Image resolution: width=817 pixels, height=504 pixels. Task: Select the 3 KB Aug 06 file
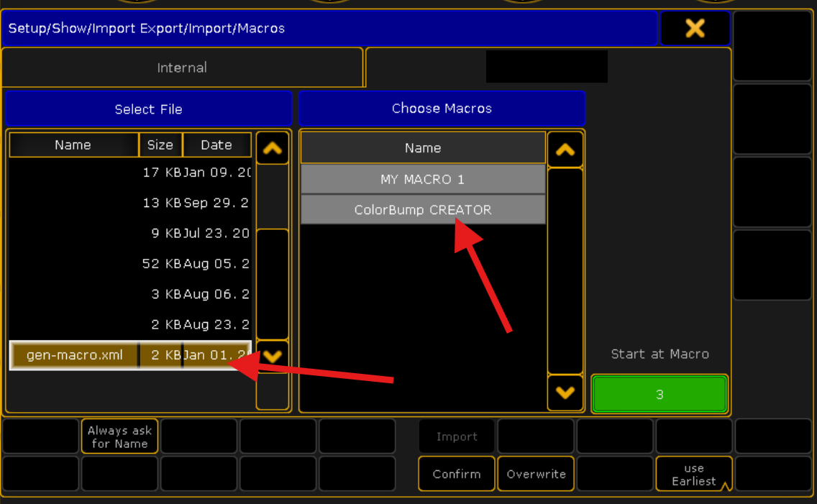[x=130, y=294]
